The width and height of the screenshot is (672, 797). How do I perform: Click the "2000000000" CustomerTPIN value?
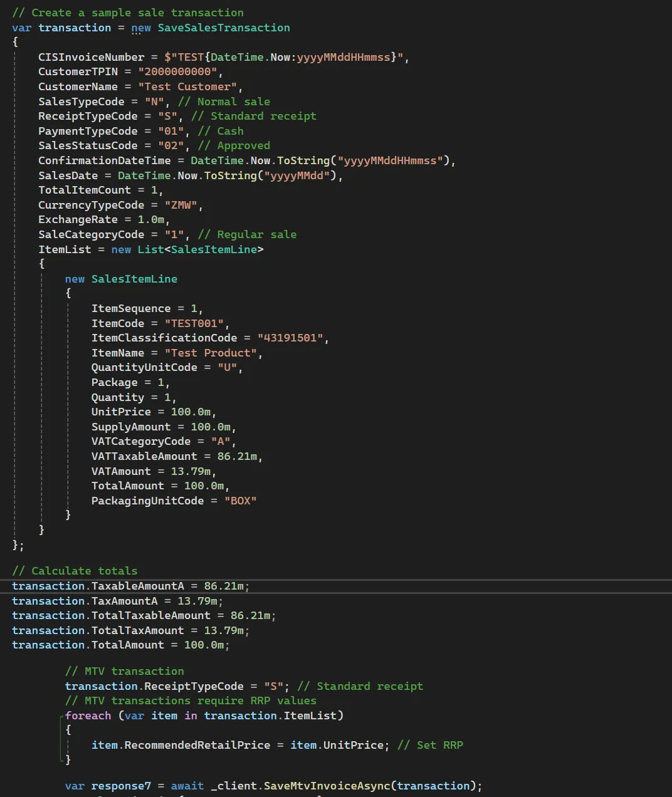tap(177, 71)
